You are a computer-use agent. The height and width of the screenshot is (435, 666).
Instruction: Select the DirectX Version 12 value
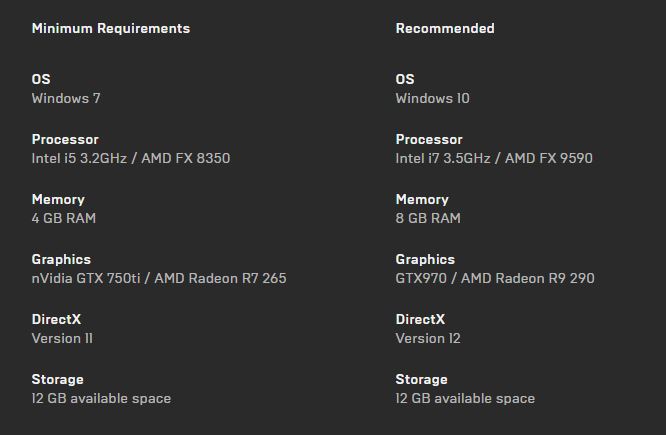click(x=428, y=338)
